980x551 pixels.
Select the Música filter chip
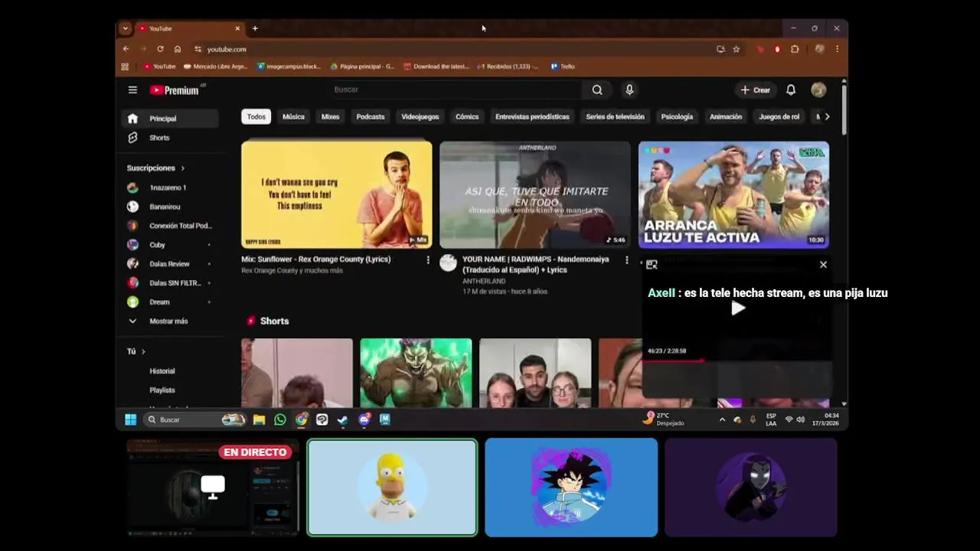pyautogui.click(x=293, y=117)
